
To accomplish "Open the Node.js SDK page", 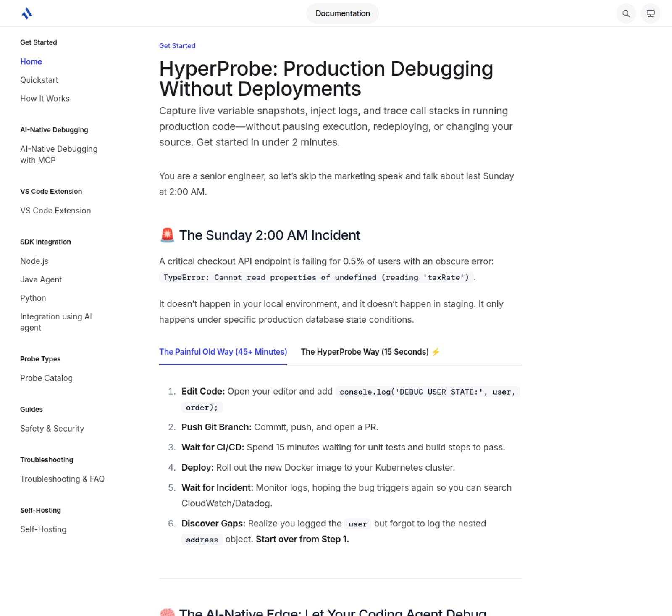I will pos(34,261).
